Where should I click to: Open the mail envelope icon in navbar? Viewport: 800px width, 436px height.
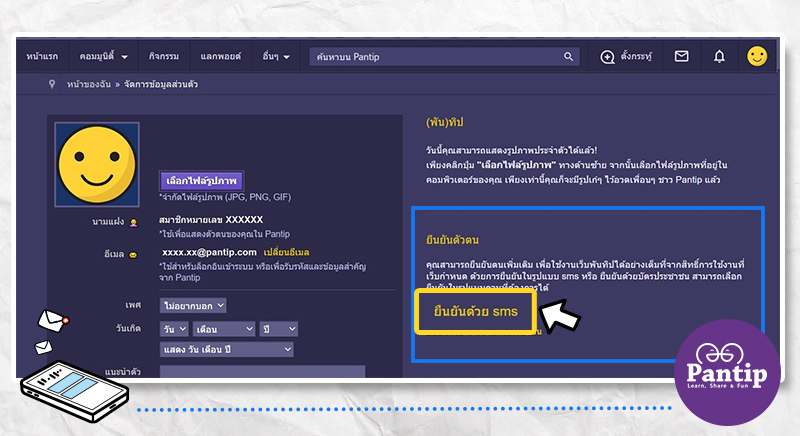tap(682, 56)
